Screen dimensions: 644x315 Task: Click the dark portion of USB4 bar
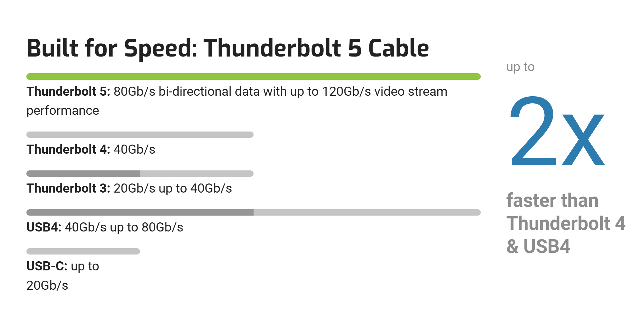pos(140,212)
